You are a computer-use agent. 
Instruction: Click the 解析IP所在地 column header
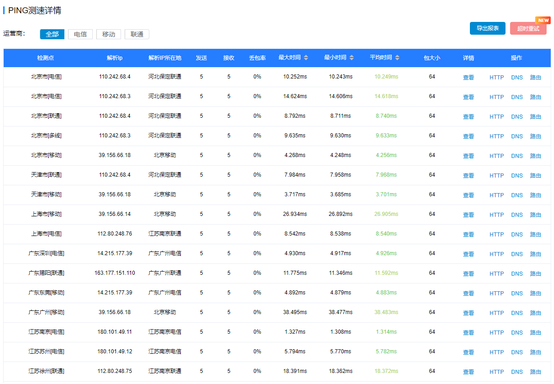click(x=165, y=58)
